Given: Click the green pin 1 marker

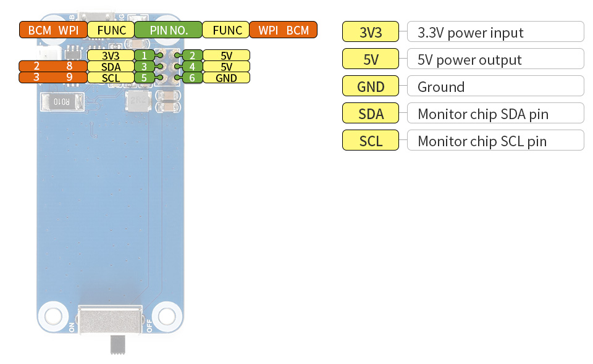Looking at the screenshot, I should (x=144, y=56).
